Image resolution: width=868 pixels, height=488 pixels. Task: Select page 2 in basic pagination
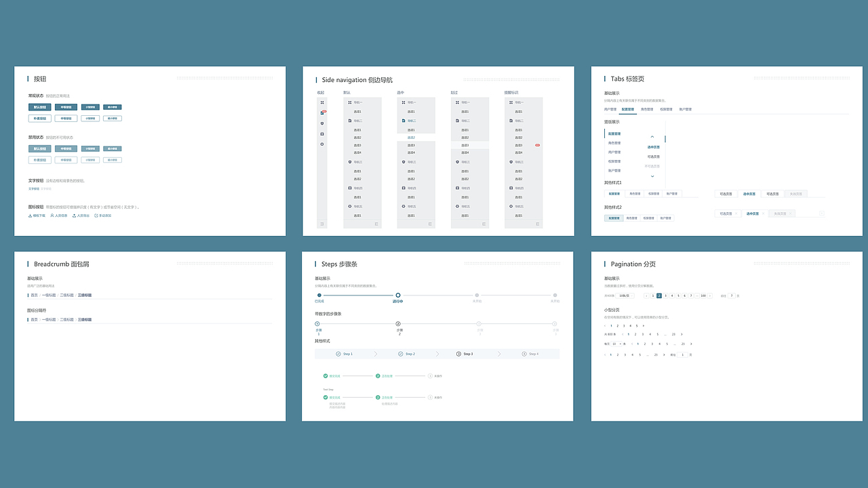tap(659, 296)
